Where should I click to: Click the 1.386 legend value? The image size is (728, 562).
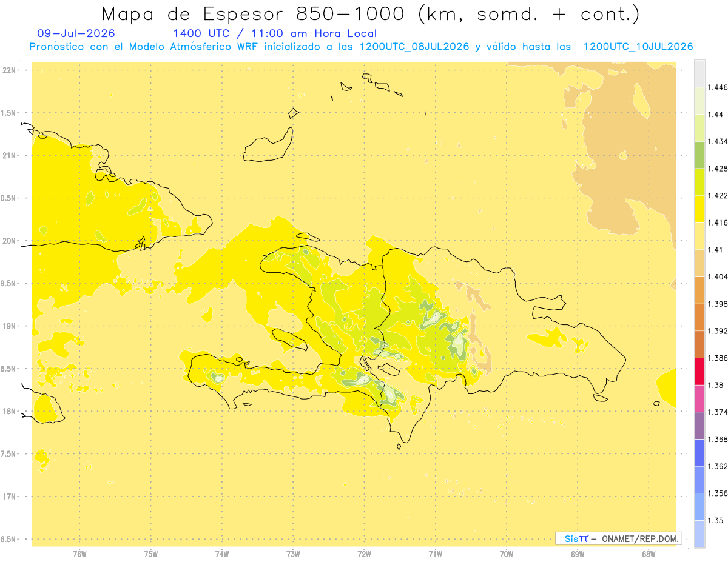click(x=717, y=358)
